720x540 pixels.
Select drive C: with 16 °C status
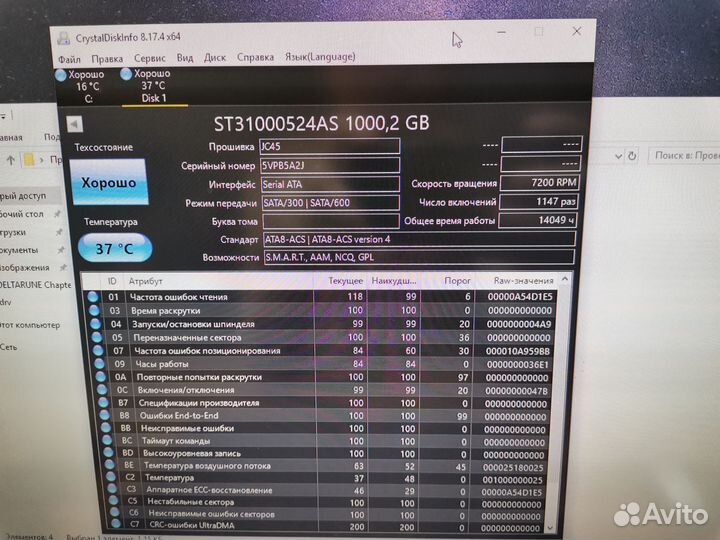[80, 86]
